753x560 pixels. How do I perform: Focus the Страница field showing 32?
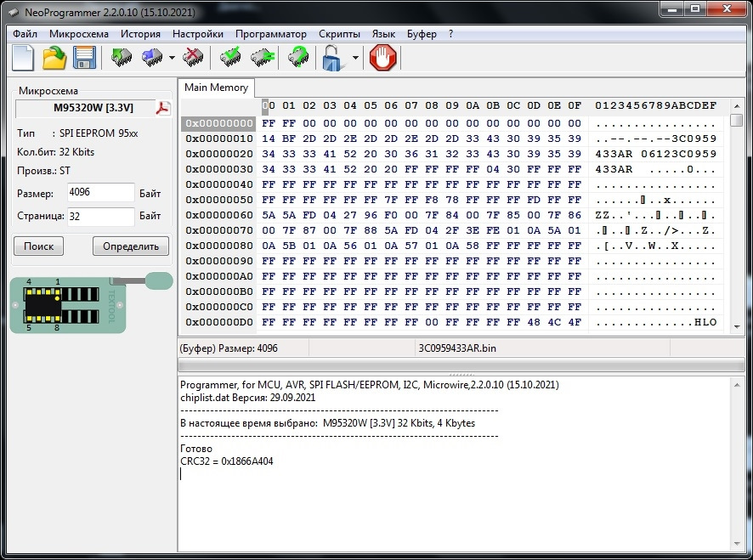(100, 217)
